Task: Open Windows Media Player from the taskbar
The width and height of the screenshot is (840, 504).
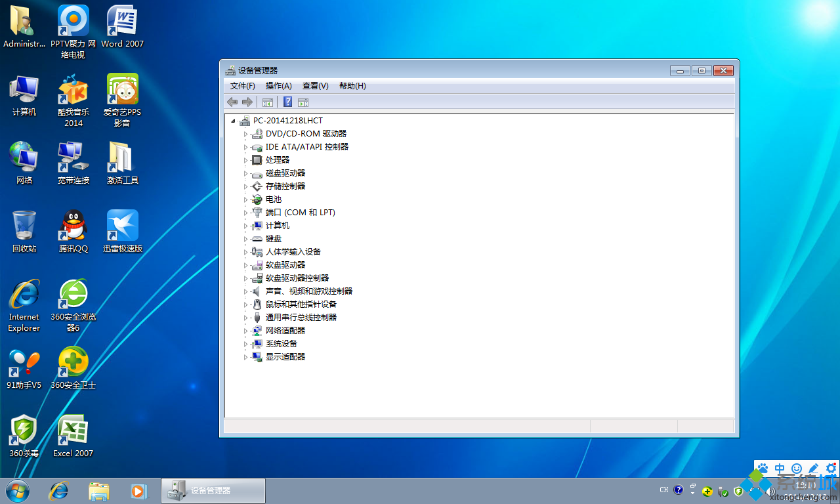Action: click(x=138, y=490)
